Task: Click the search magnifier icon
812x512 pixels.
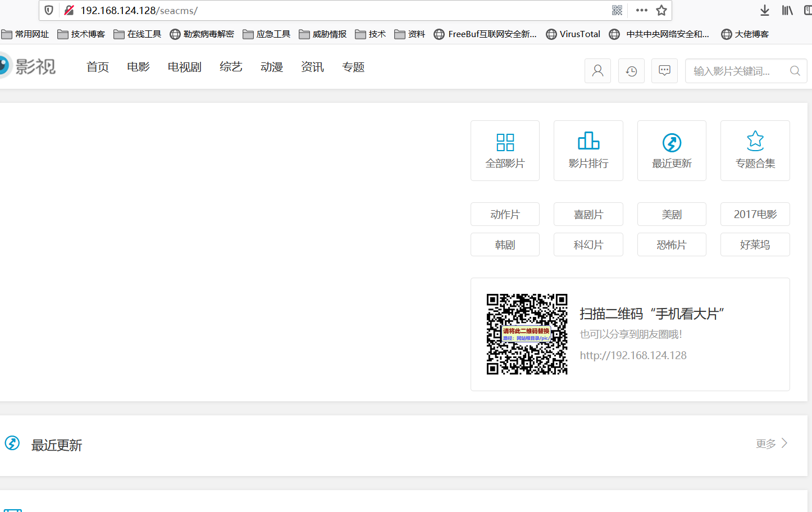Action: tap(795, 71)
